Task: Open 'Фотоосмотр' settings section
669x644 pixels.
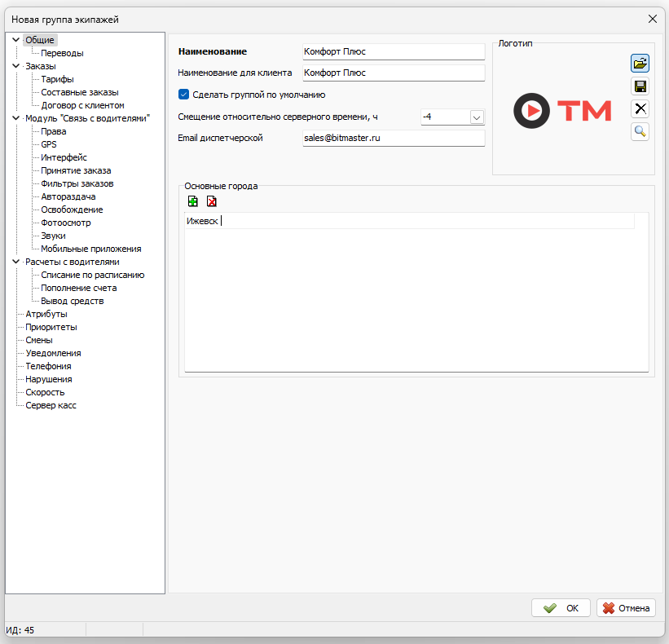Action: click(x=66, y=223)
